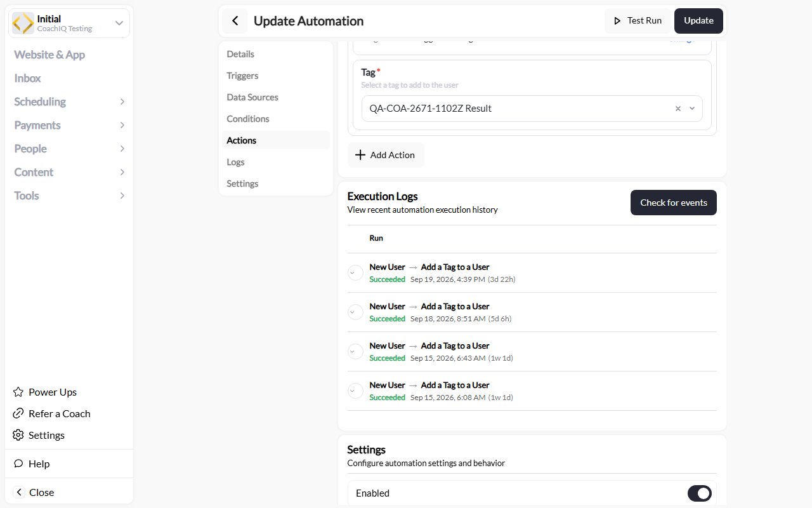Expand the Scheduling menu
The image size is (812, 508).
pyautogui.click(x=122, y=102)
